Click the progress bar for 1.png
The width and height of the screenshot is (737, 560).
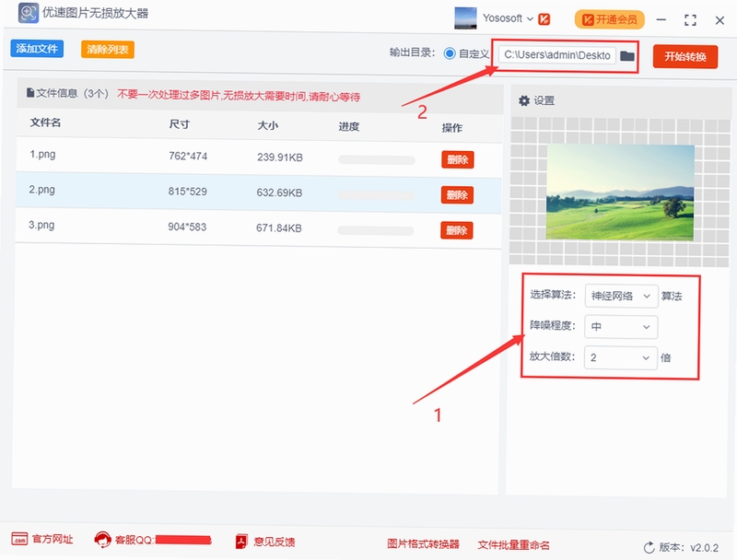pos(377,160)
